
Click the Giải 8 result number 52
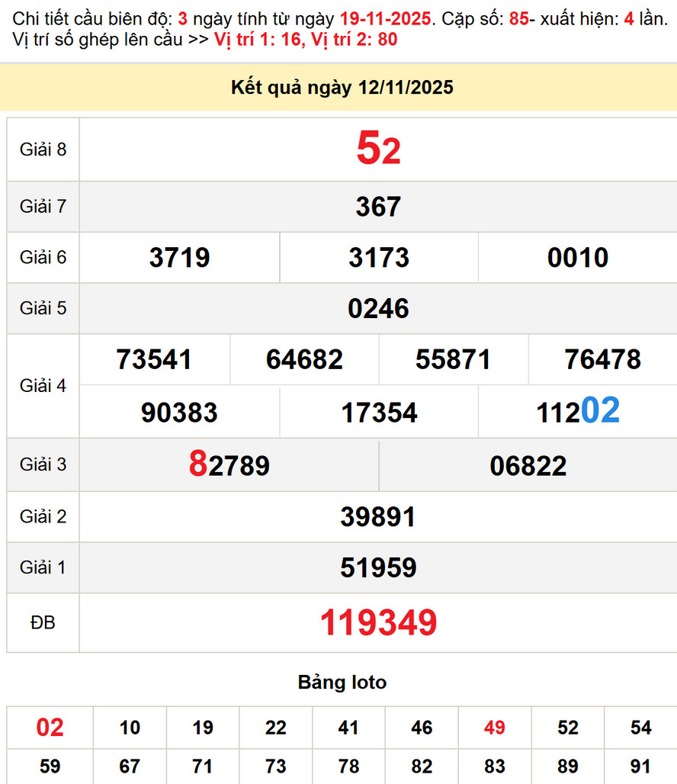click(x=378, y=149)
